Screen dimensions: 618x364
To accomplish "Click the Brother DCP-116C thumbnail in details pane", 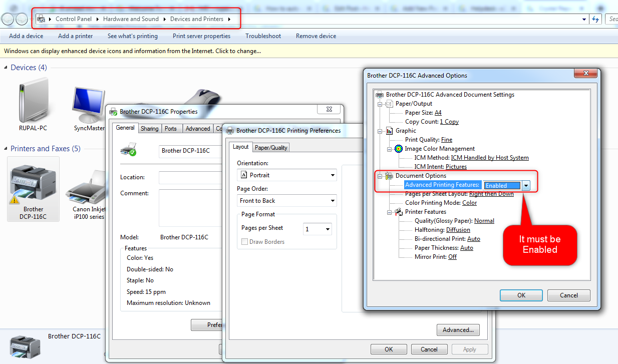I will 25,346.
